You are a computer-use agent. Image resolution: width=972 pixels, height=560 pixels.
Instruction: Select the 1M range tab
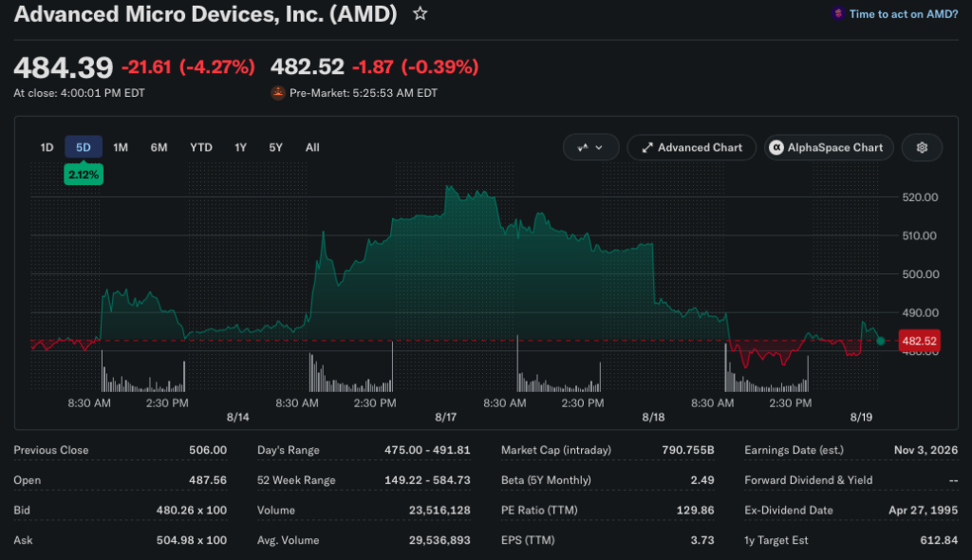121,148
